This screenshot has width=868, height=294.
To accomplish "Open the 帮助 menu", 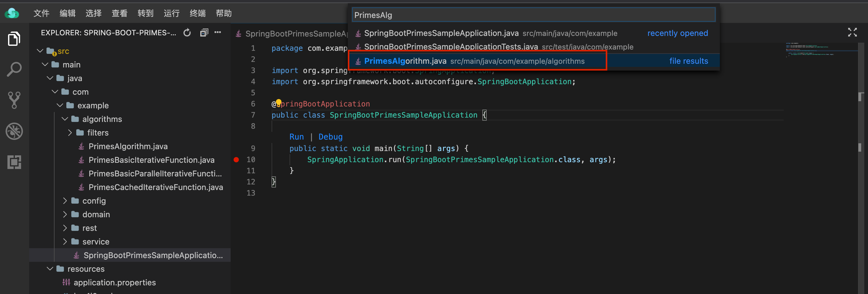I will click(224, 13).
